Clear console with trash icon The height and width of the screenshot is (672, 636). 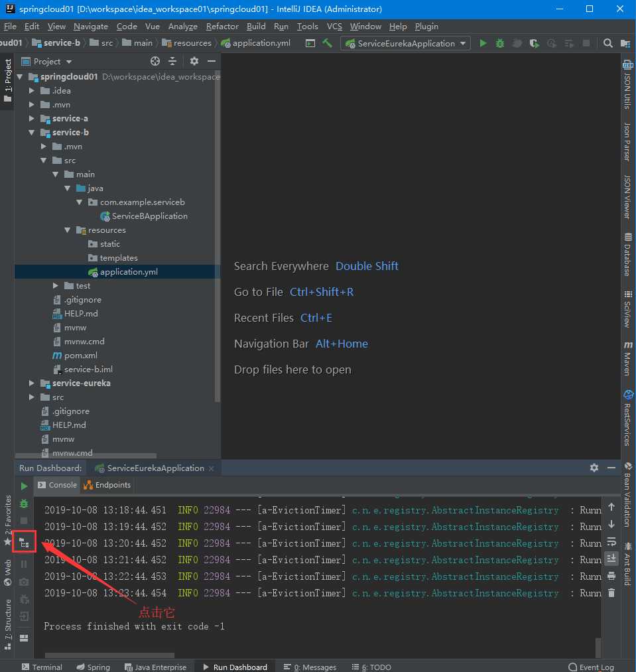point(611,592)
